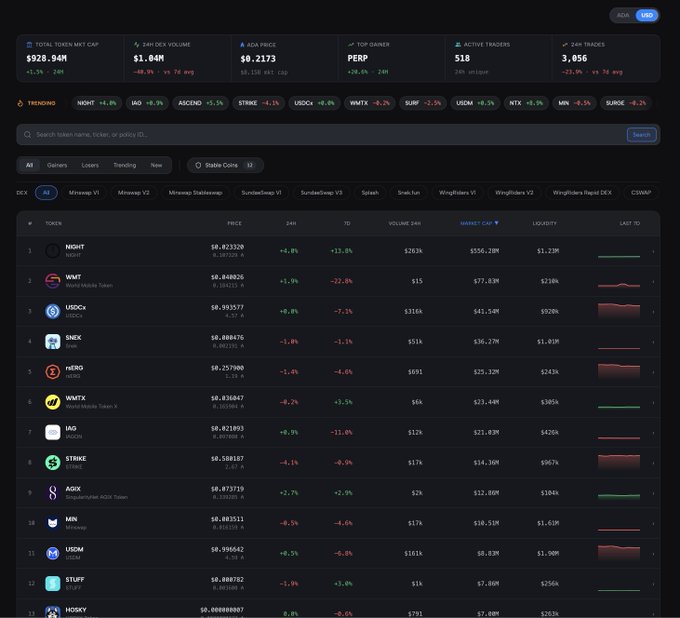680x618 pixels.
Task: Click the IAG token logo icon
Action: point(52,432)
